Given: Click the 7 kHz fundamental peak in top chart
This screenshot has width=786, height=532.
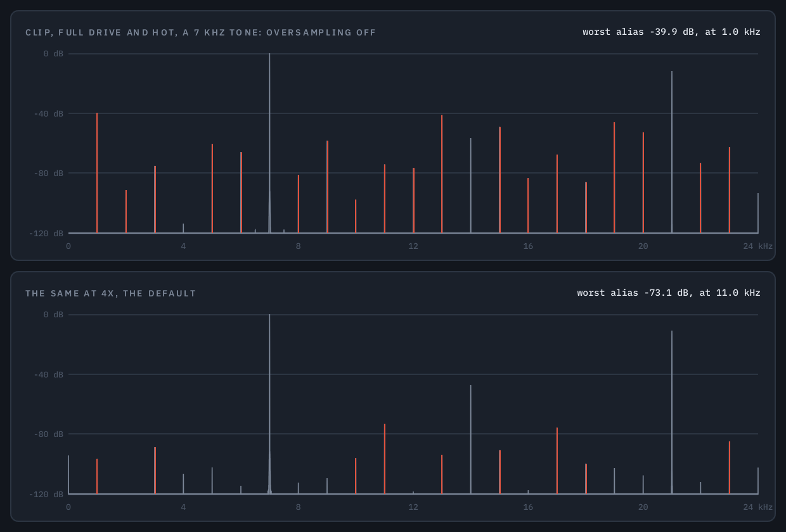Looking at the screenshot, I should click(x=269, y=143).
